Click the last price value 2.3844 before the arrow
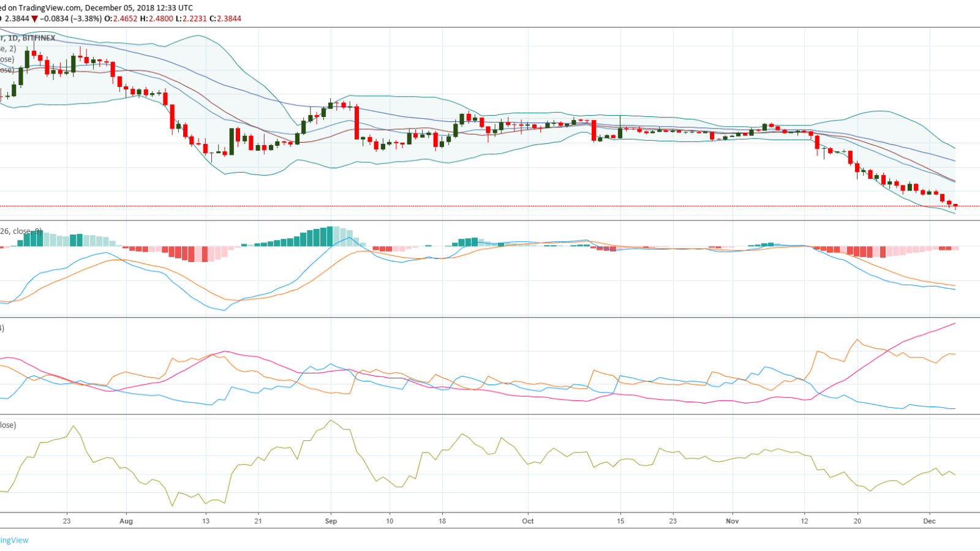980x551 pixels. 17,18
